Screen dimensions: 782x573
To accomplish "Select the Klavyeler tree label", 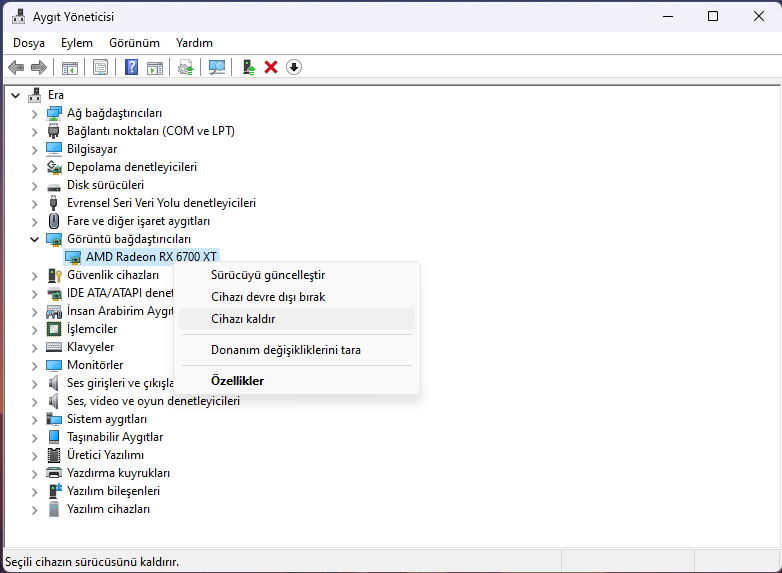I will 90,347.
